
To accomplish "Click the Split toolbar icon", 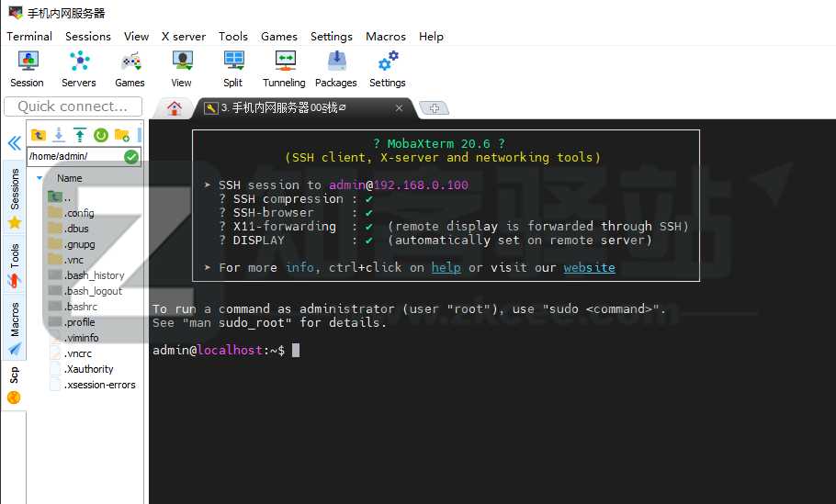I will (233, 69).
